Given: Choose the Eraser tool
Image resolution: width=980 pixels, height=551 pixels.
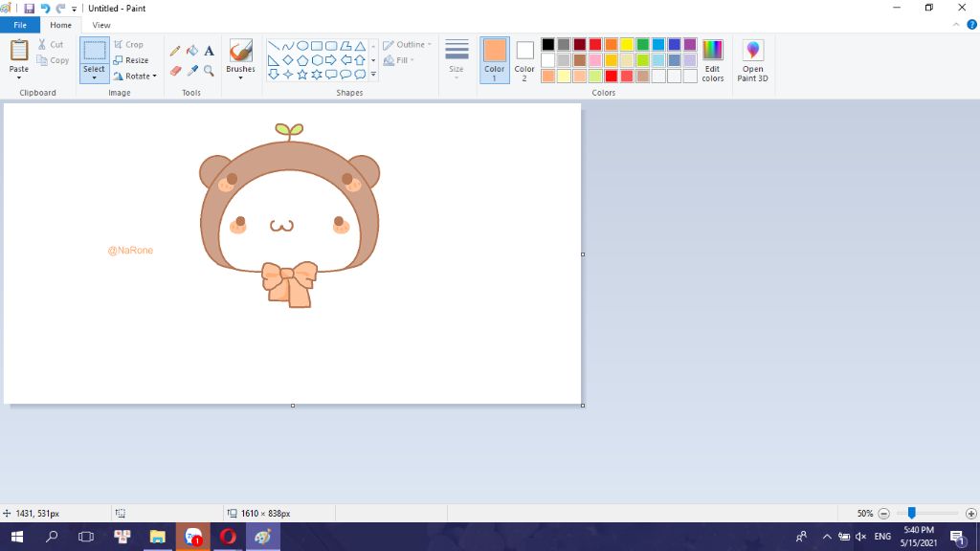Looking at the screenshot, I should coord(175,71).
